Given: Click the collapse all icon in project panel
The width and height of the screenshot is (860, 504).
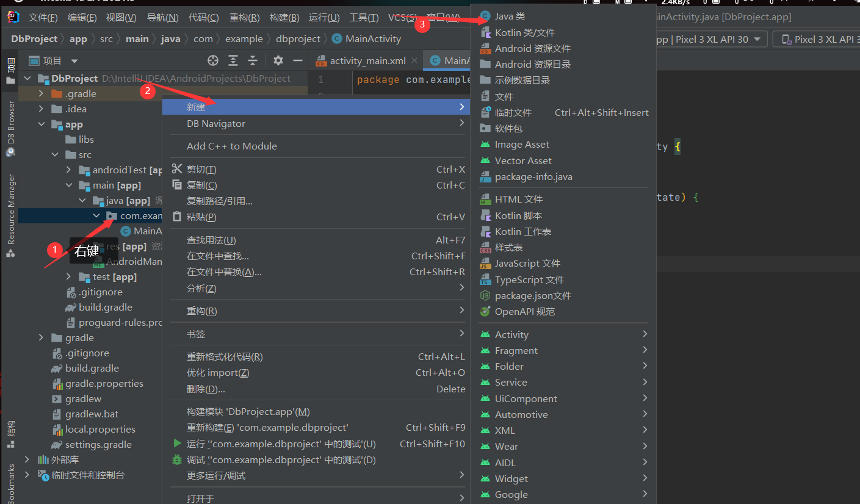Looking at the screenshot, I should 253,60.
